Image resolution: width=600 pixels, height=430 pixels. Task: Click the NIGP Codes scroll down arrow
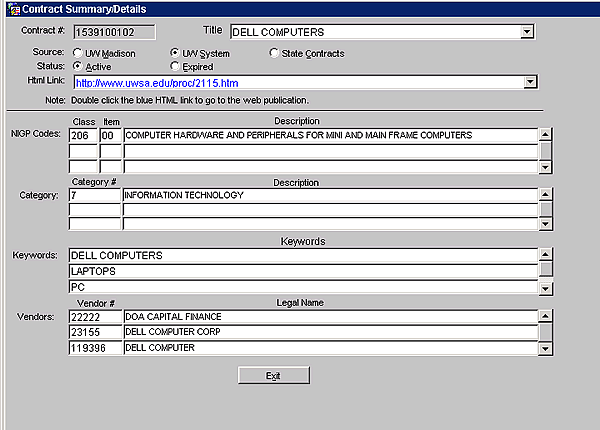(x=545, y=167)
